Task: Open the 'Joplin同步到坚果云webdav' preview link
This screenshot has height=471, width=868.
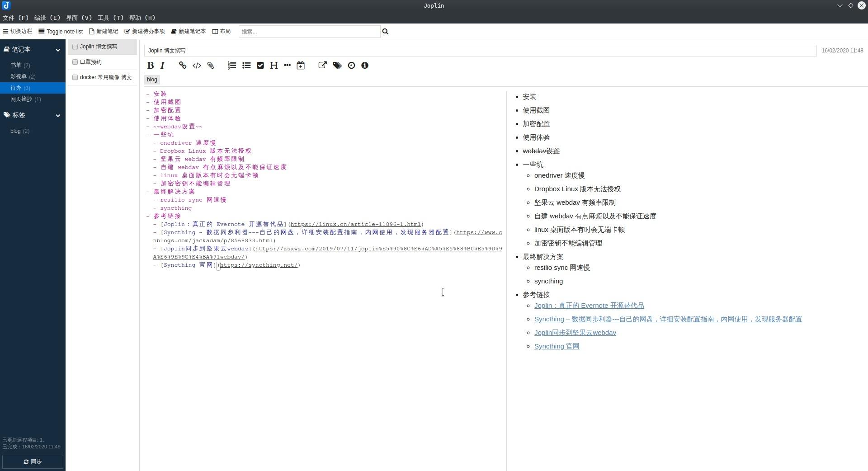Action: click(575, 333)
